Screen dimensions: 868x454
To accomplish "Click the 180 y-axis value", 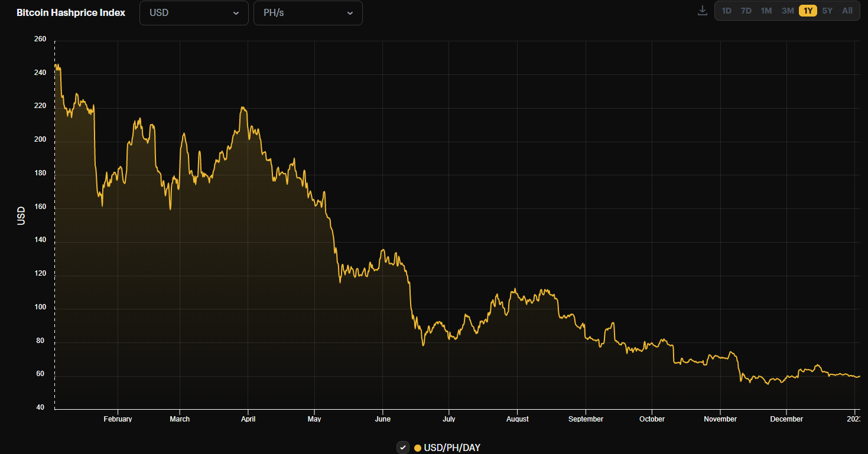I will point(40,174).
